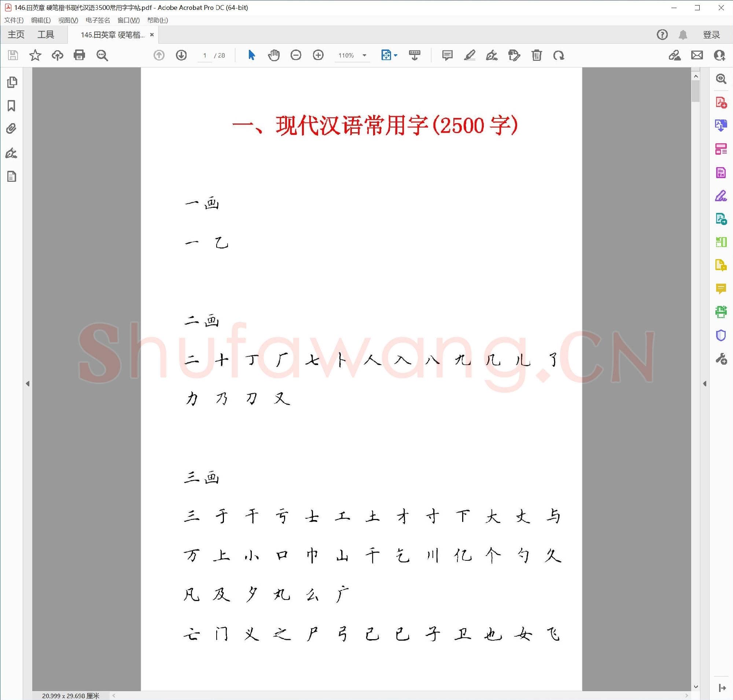Open the zoom percentage dropdown
The height and width of the screenshot is (700, 733).
pos(364,55)
